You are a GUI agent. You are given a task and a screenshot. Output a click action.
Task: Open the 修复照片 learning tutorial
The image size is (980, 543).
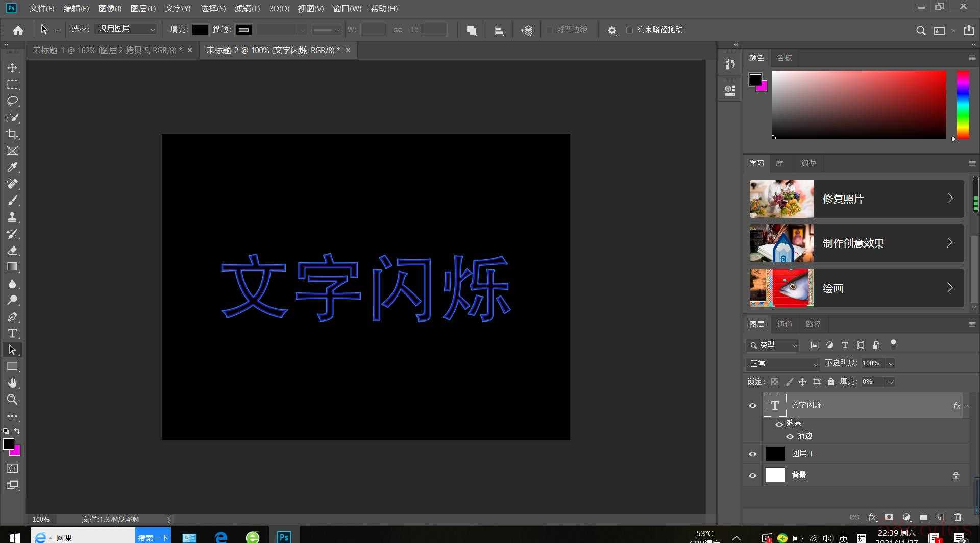click(x=856, y=199)
